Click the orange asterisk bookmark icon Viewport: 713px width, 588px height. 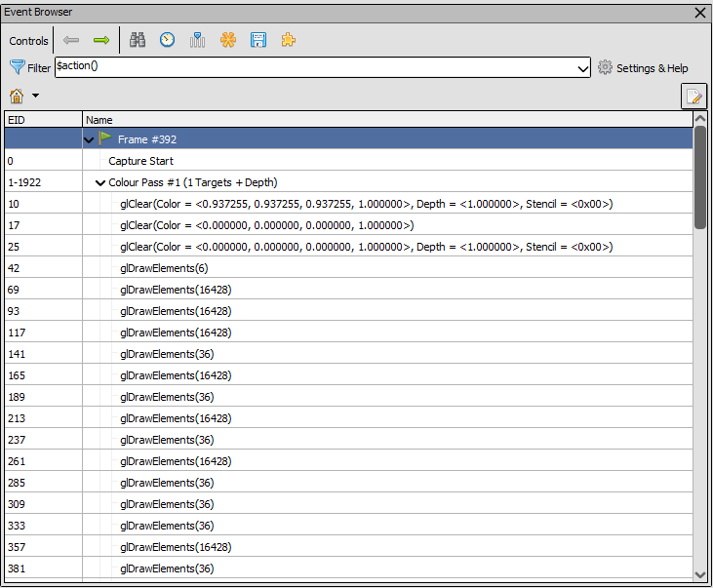228,40
